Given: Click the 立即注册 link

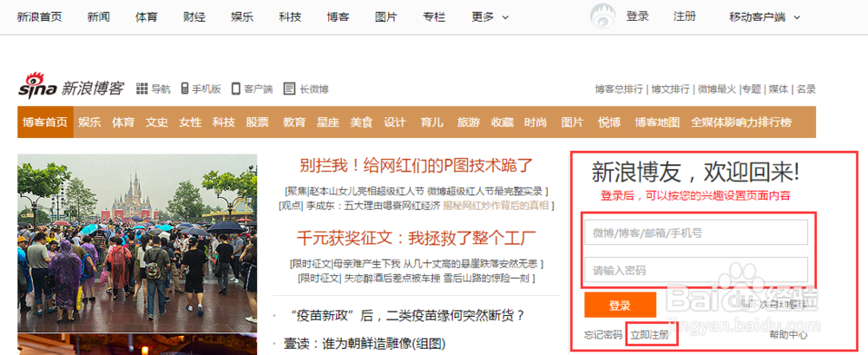Looking at the screenshot, I should (x=649, y=334).
